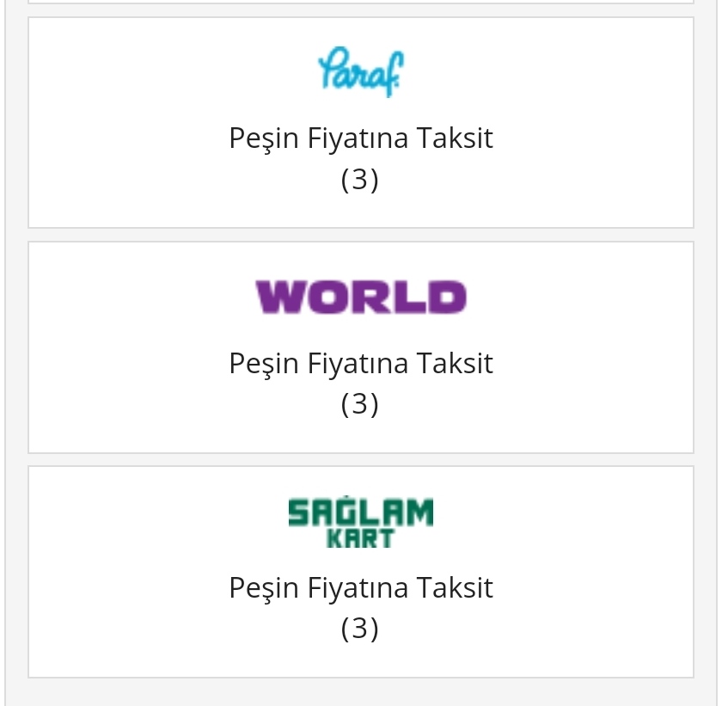The image size is (728, 706).
Task: Click the blue Paraf card logo
Action: pyautogui.click(x=361, y=71)
